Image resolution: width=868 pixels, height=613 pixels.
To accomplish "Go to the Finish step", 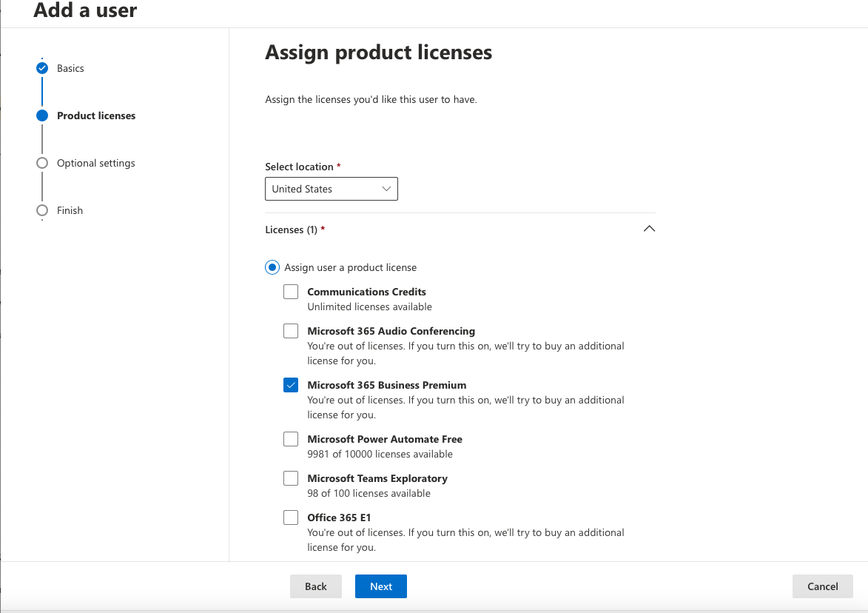I will 70,210.
